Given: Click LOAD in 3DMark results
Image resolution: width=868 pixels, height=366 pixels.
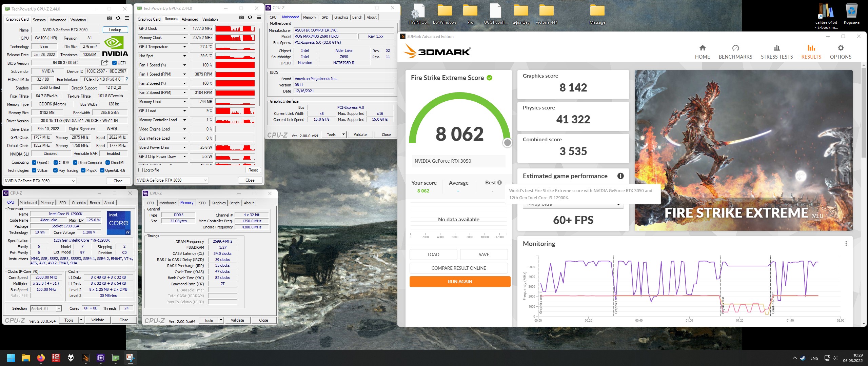Looking at the screenshot, I should point(433,255).
